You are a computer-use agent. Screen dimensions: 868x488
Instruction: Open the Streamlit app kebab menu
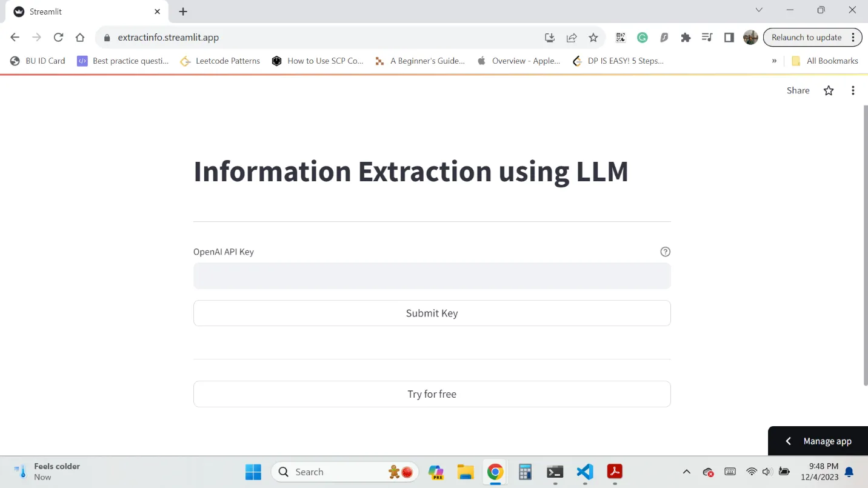click(853, 90)
